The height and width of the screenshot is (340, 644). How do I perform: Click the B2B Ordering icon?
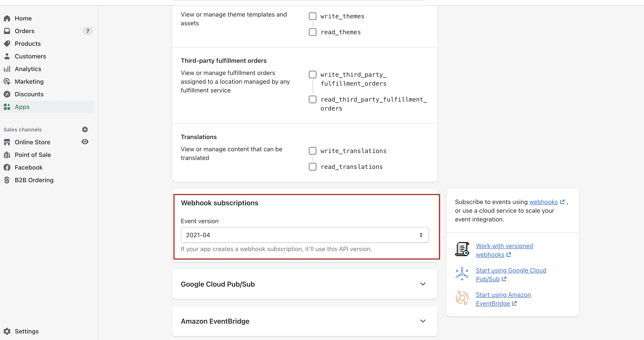(7, 180)
